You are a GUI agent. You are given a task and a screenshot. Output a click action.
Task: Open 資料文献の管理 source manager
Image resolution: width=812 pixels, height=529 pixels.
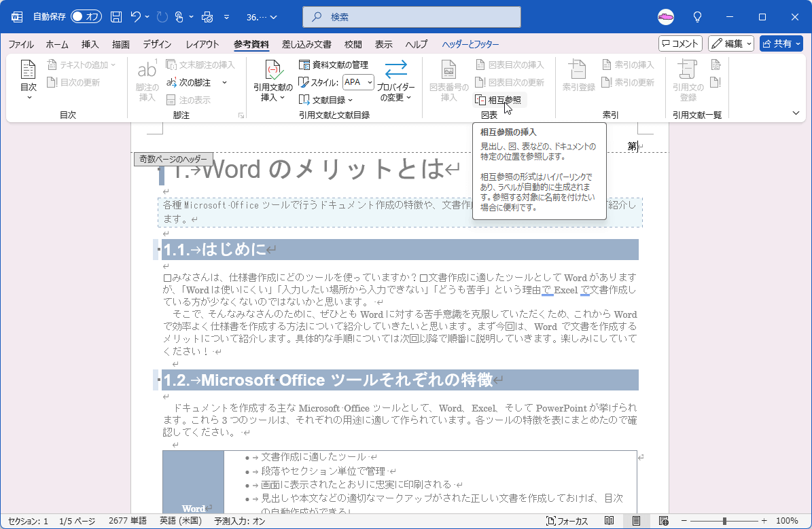[332, 65]
